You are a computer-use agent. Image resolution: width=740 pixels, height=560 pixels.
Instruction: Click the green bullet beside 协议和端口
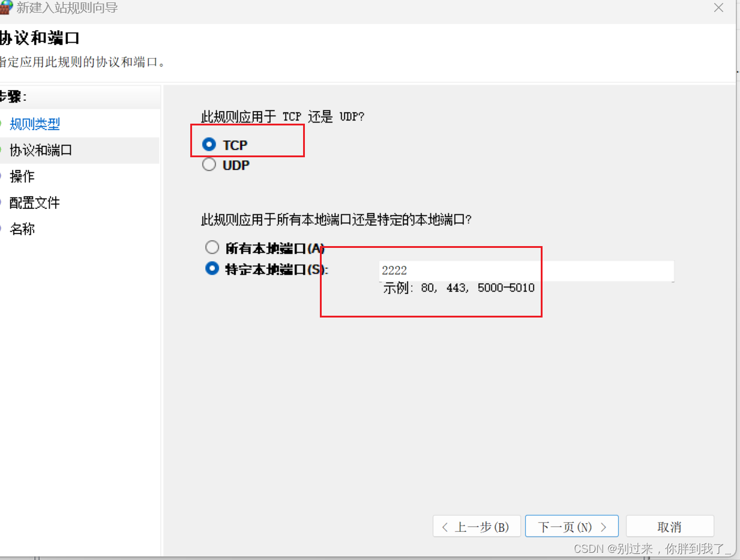[3, 150]
